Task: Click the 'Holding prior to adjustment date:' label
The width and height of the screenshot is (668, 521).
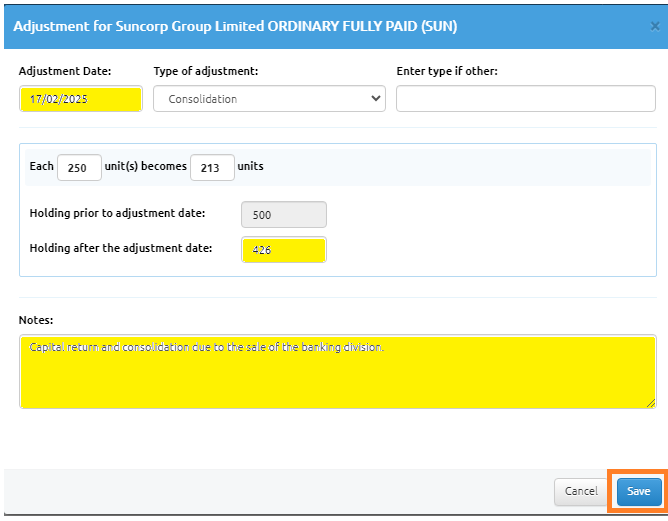Action: 117,213
